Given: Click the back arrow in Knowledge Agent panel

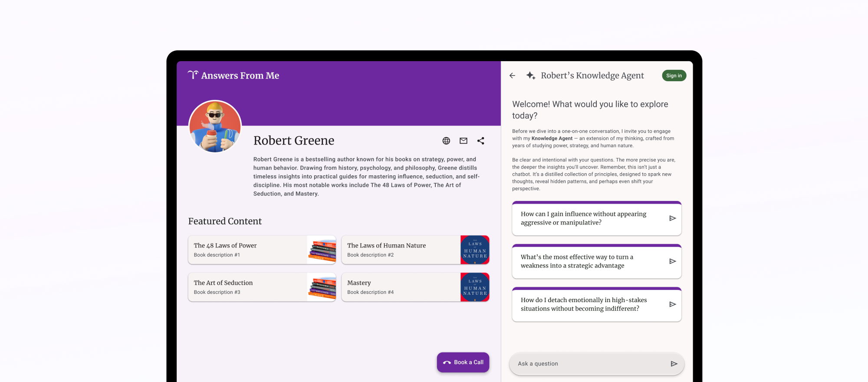Looking at the screenshot, I should tap(512, 76).
